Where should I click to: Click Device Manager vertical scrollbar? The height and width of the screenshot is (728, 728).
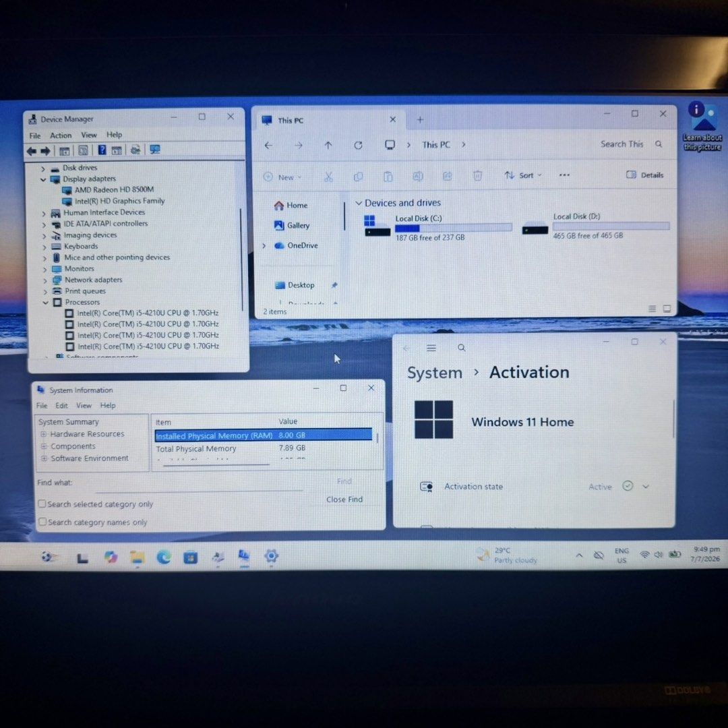point(241,260)
